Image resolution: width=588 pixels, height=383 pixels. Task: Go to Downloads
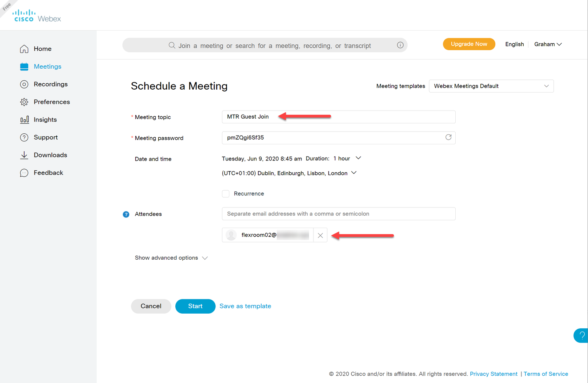50,155
